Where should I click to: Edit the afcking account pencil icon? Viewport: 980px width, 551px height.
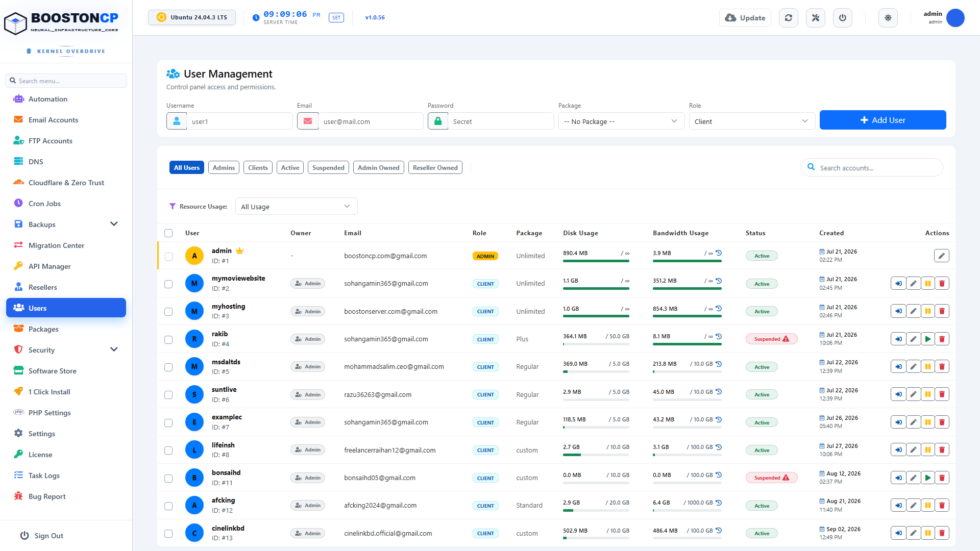[x=914, y=506]
